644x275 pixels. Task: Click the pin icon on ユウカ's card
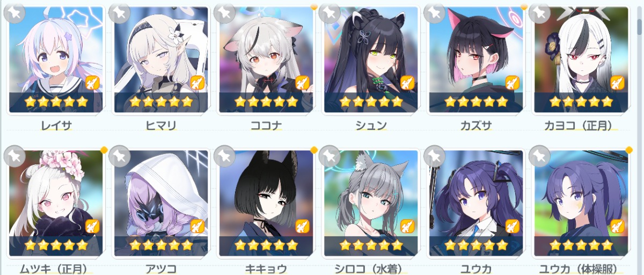click(435, 156)
